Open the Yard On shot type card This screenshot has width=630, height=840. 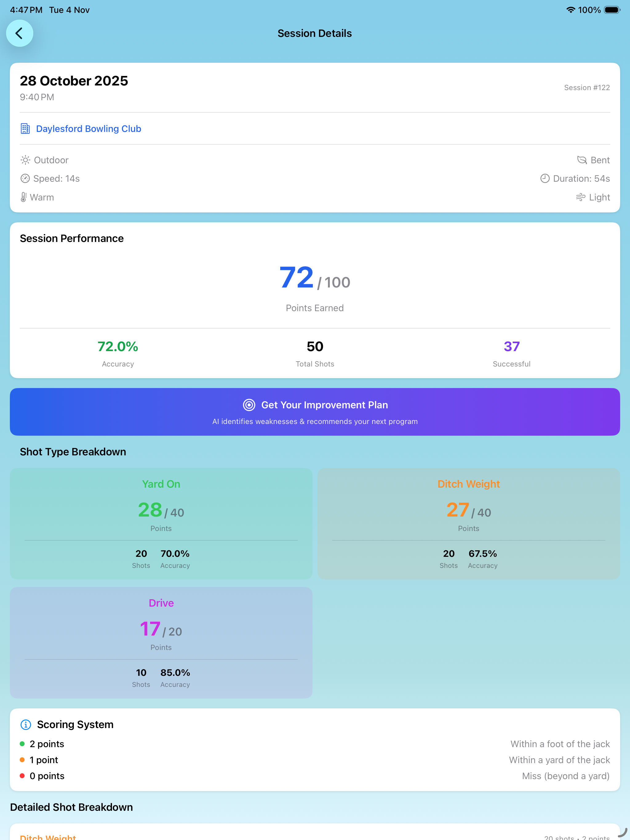coord(161,523)
